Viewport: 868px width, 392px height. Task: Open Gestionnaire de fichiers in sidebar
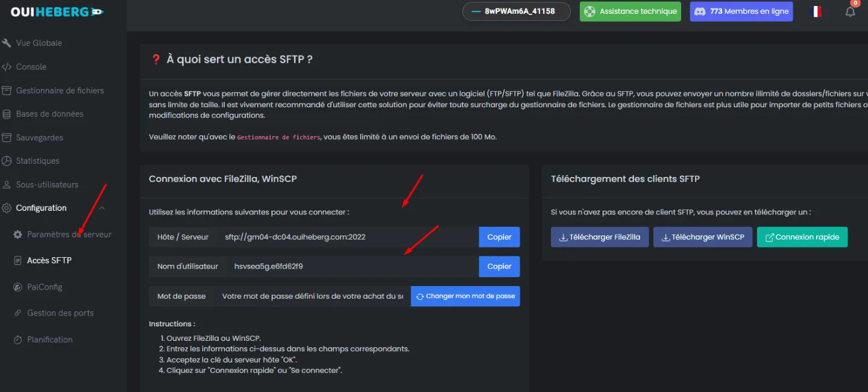pyautogui.click(x=60, y=90)
